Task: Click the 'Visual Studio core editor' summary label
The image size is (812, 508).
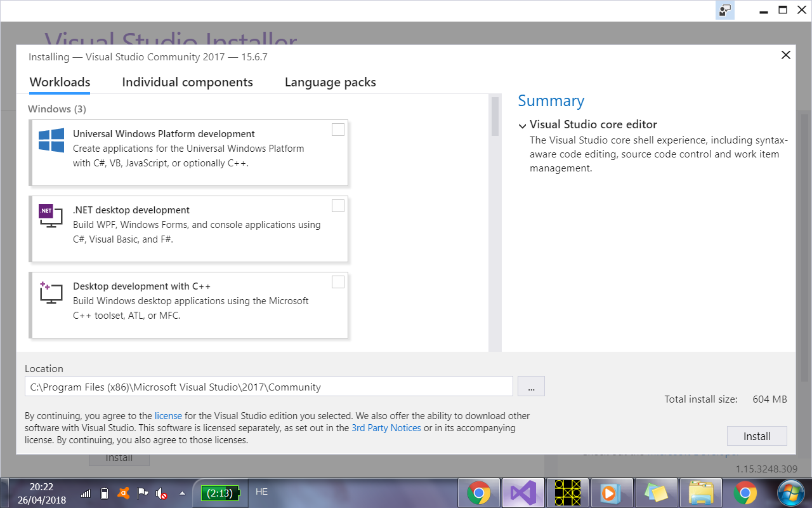Action: pos(593,124)
